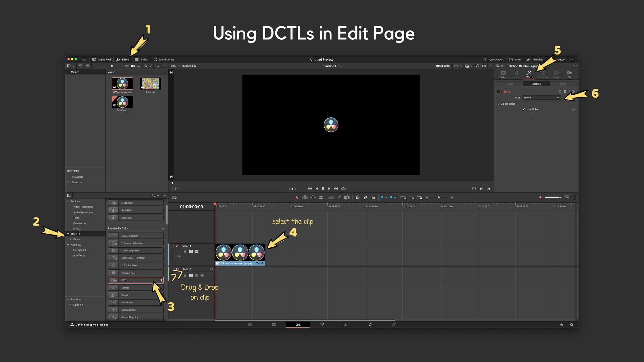
Task: Click the razor blade edit mode icon
Action: pyautogui.click(x=321, y=197)
